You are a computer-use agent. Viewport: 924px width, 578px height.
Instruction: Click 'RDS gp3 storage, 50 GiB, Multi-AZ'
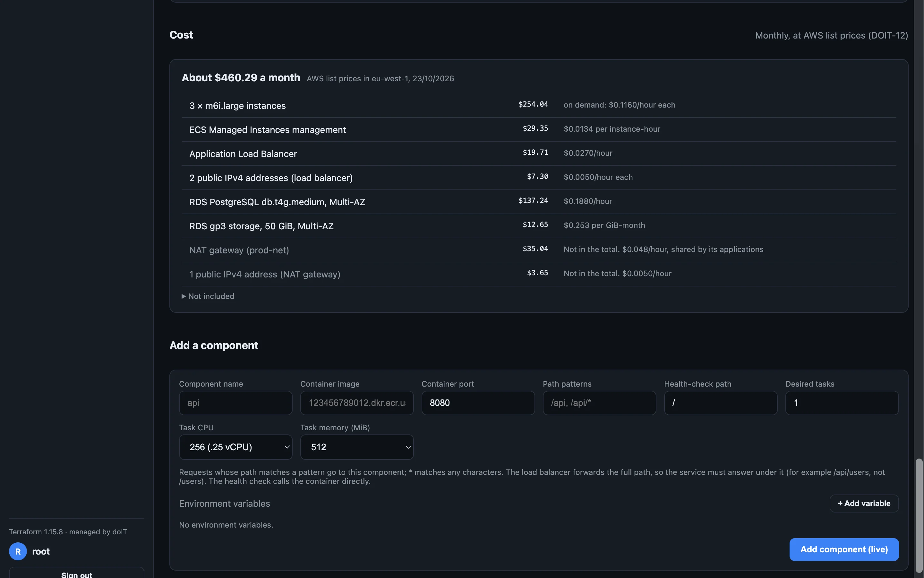[x=261, y=226]
